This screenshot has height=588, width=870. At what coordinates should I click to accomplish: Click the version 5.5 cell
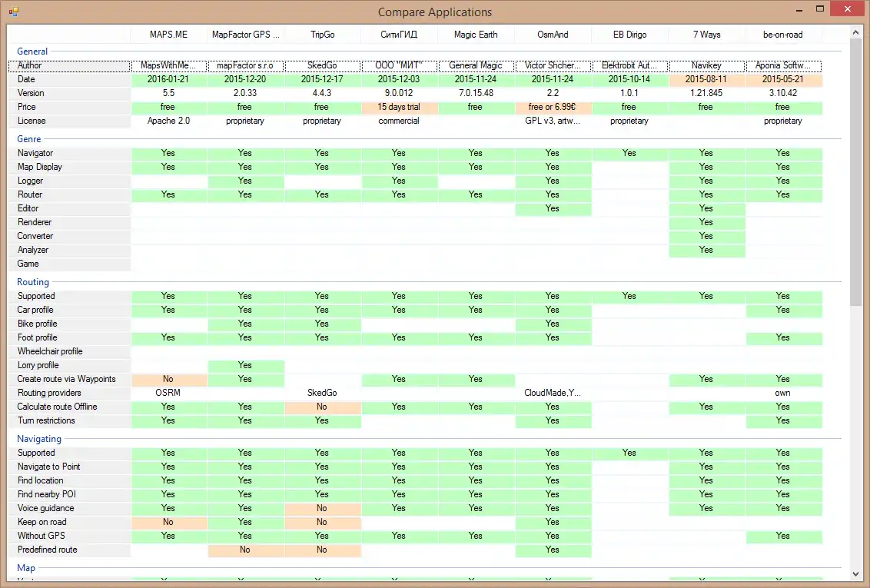(168, 93)
